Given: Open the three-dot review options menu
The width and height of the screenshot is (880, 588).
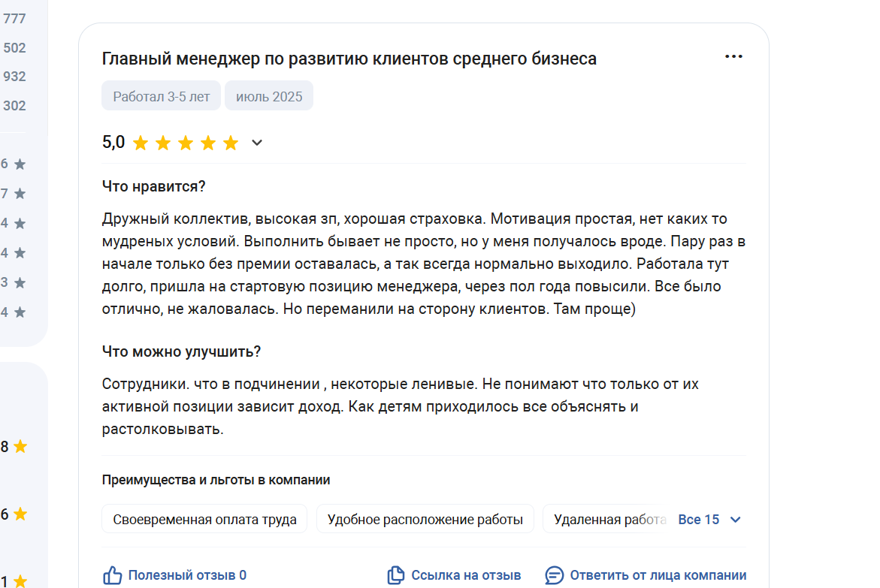Looking at the screenshot, I should (x=733, y=56).
